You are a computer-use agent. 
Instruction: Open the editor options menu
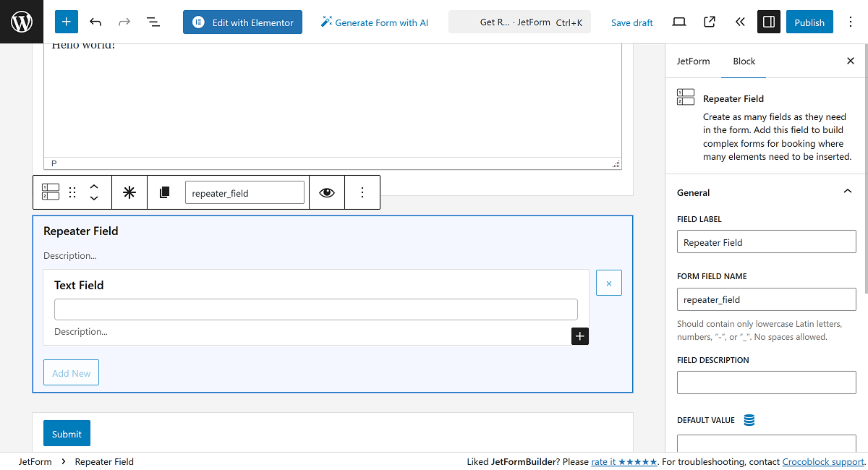click(851, 22)
